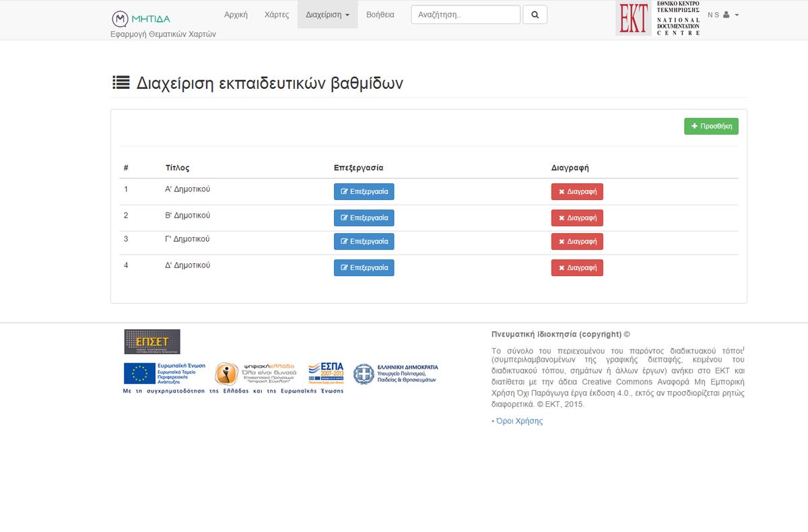Delete the Δ' Δημοτικού row

point(577,268)
